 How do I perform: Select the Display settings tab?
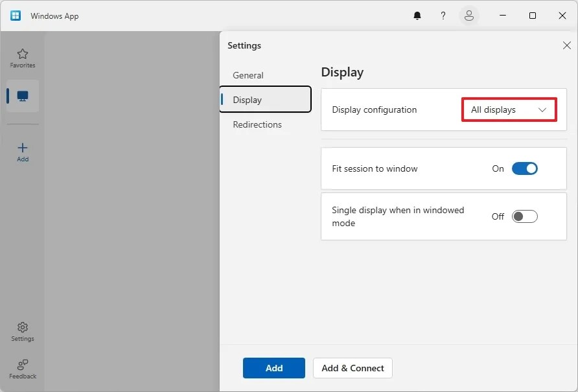click(x=247, y=100)
